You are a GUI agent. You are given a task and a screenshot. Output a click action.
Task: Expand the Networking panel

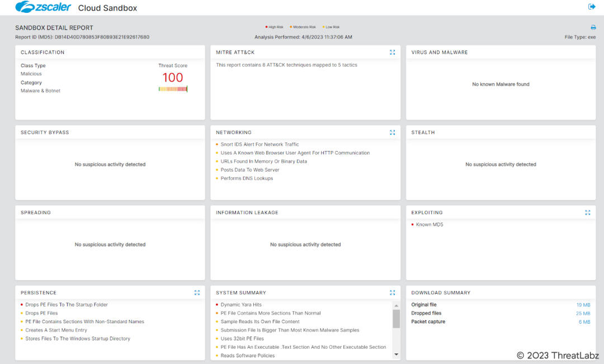coord(392,133)
